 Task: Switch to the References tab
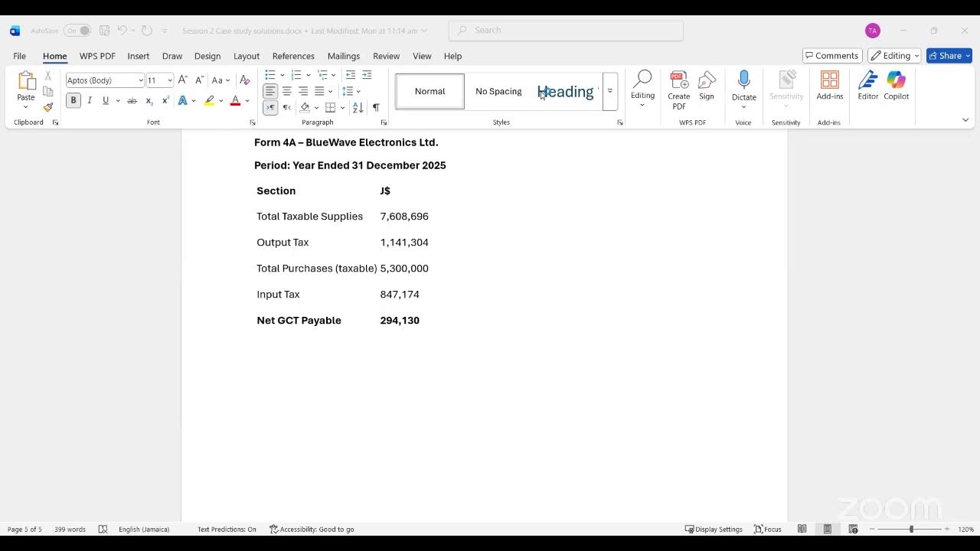(x=293, y=56)
